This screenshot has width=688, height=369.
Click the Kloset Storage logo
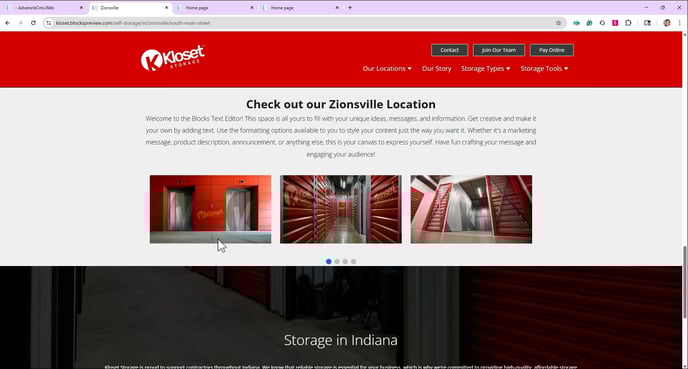coord(172,57)
